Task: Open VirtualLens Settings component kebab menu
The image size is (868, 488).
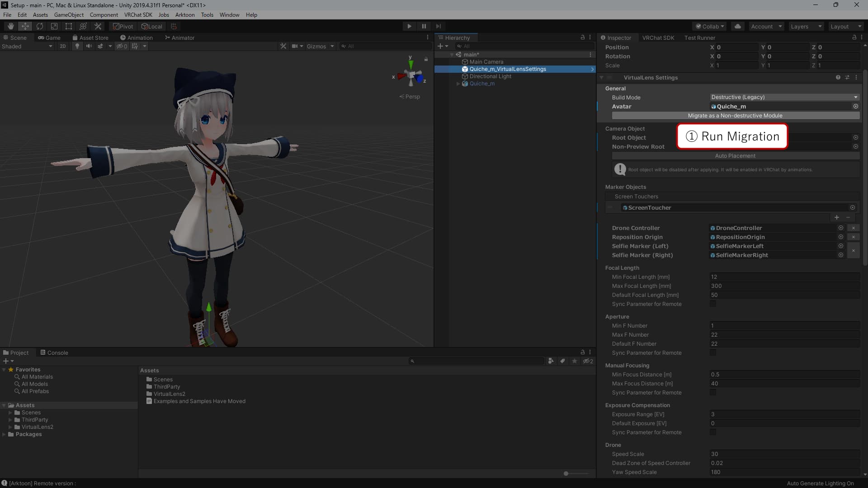Action: (856, 78)
